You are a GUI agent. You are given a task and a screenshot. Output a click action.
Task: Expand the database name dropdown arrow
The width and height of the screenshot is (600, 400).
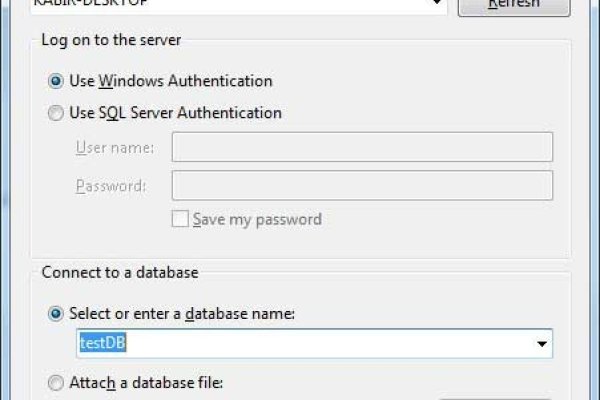coord(542,344)
